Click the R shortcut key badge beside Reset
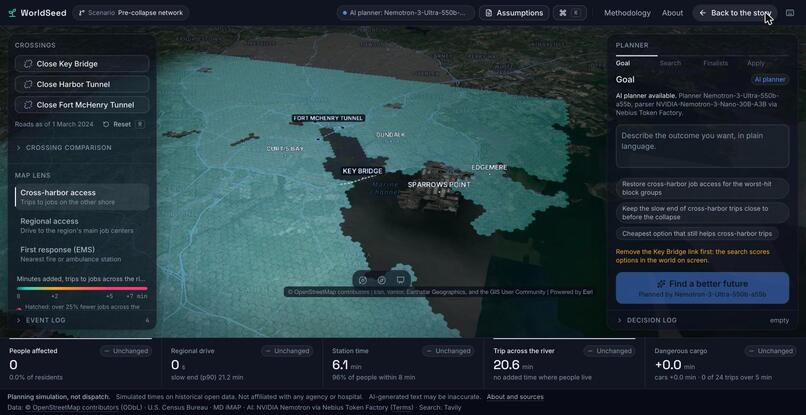The height and width of the screenshot is (415, 806). [140, 124]
